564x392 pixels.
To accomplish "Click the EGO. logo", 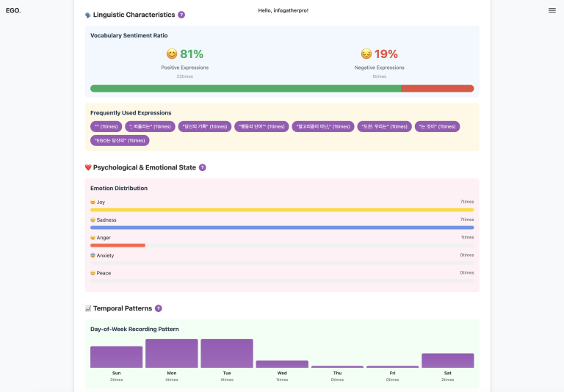I will pos(13,10).
